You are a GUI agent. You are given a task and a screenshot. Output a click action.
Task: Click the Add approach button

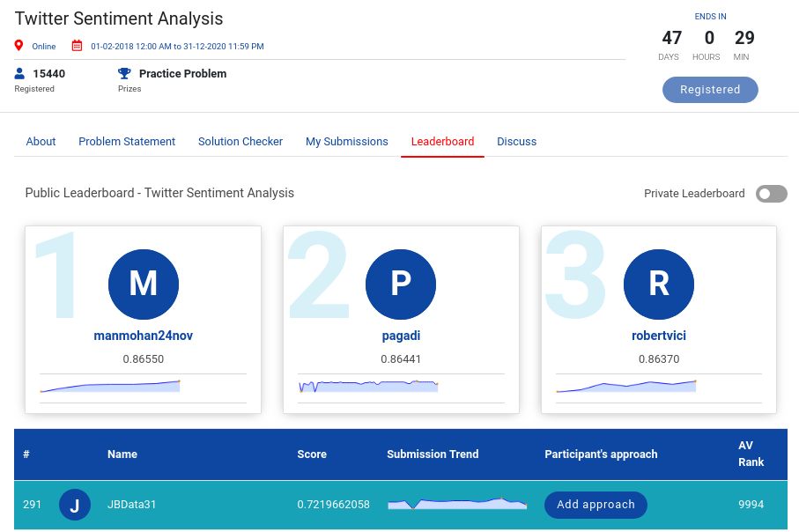[x=596, y=505]
